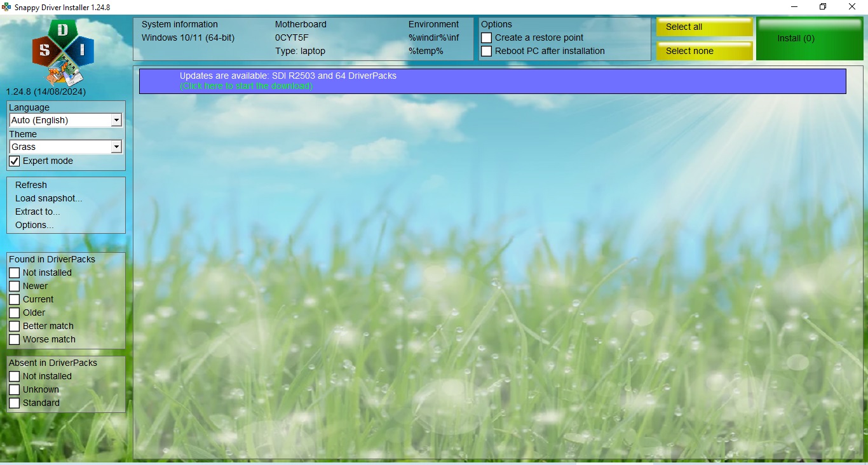The height and width of the screenshot is (465, 868).
Task: Click the link to start the download
Action: pyautogui.click(x=247, y=86)
